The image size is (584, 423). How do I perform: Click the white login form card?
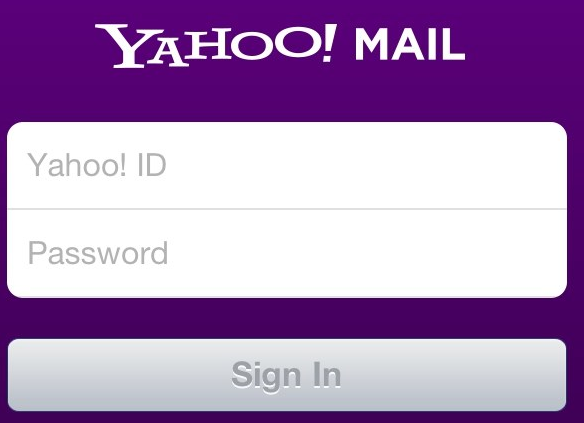287,210
